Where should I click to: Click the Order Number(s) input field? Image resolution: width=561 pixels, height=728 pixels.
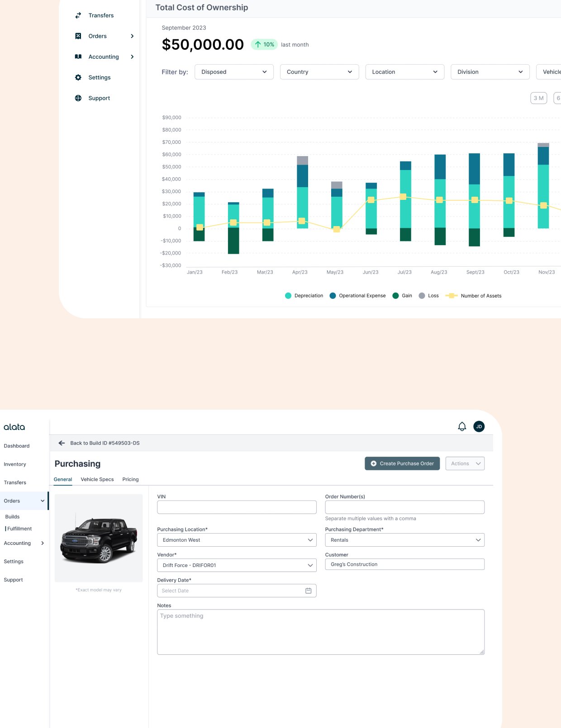[405, 507]
